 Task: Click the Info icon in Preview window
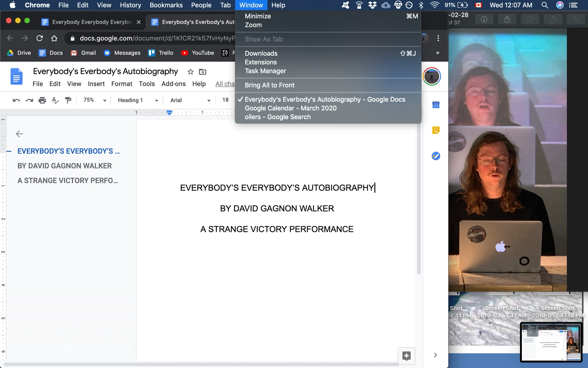[484, 19]
